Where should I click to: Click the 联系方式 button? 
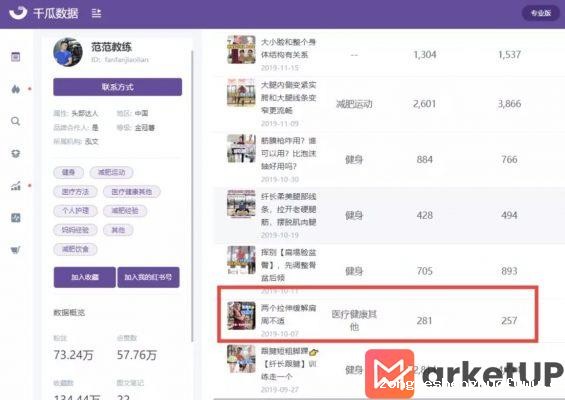[117, 87]
